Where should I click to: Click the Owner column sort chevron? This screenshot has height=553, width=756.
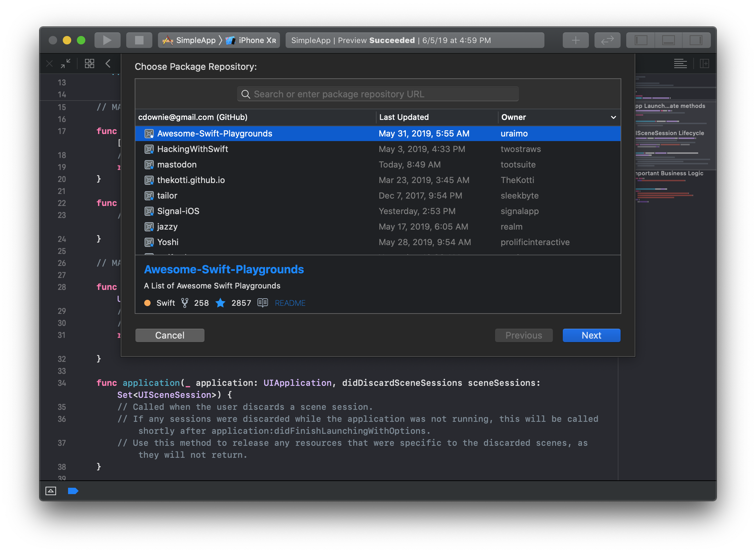click(x=613, y=117)
